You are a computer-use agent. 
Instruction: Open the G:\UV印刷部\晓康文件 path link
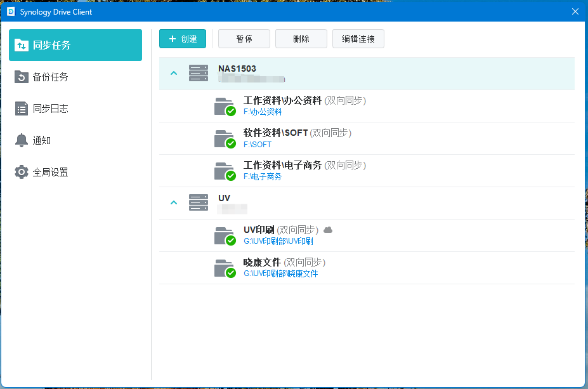[280, 274]
